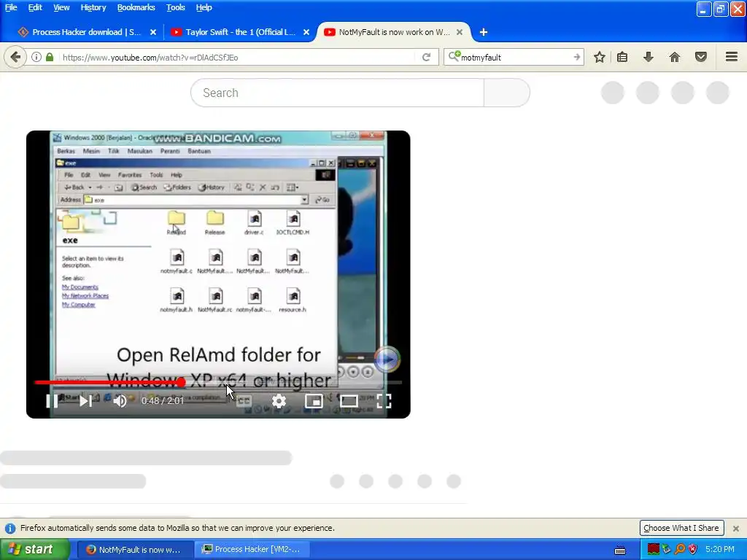Viewport: 747px width, 560px height.
Task: Click the keyboard icon in the taskbar
Action: click(620, 550)
